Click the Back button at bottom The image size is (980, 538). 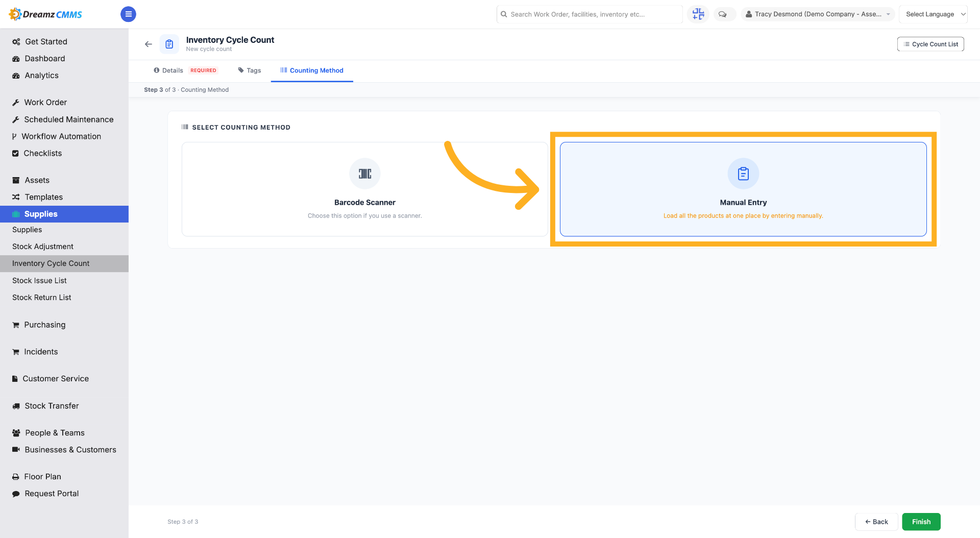[876, 522]
